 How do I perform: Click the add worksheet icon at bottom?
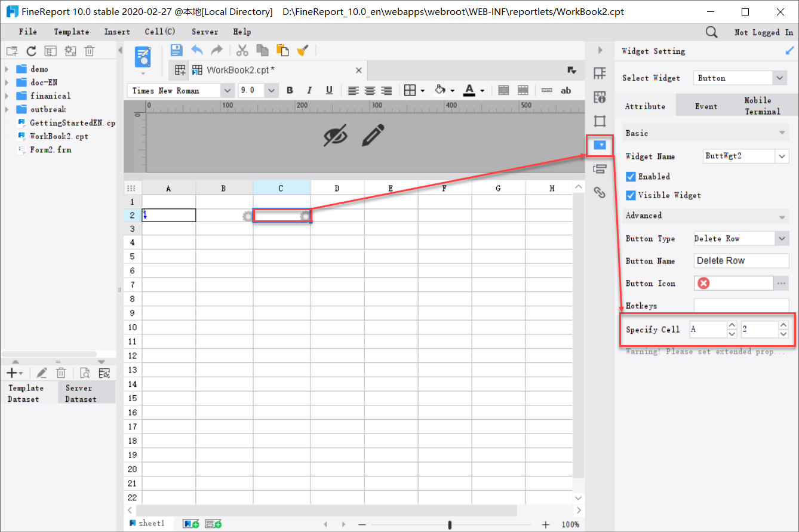pos(191,523)
